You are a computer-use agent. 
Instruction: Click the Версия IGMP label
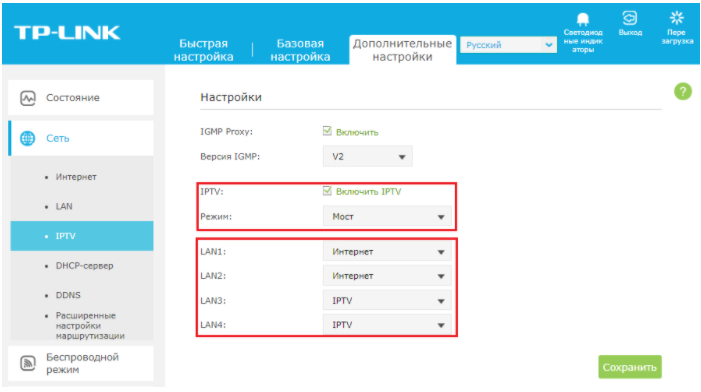pos(230,156)
